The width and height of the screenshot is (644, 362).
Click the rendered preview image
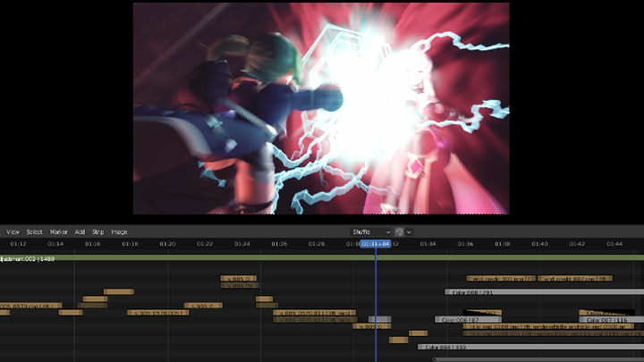coord(321,108)
